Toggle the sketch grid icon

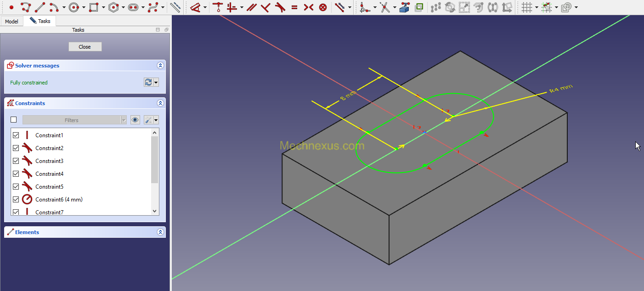[x=527, y=7]
